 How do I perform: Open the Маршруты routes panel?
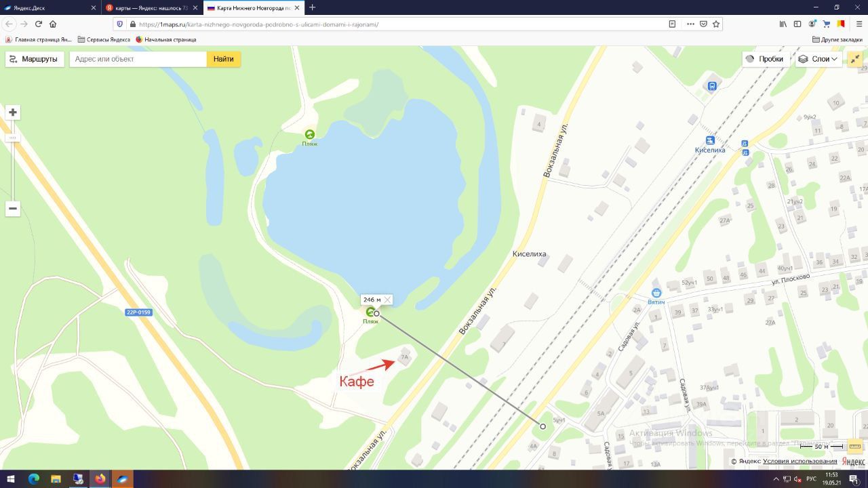pos(35,59)
